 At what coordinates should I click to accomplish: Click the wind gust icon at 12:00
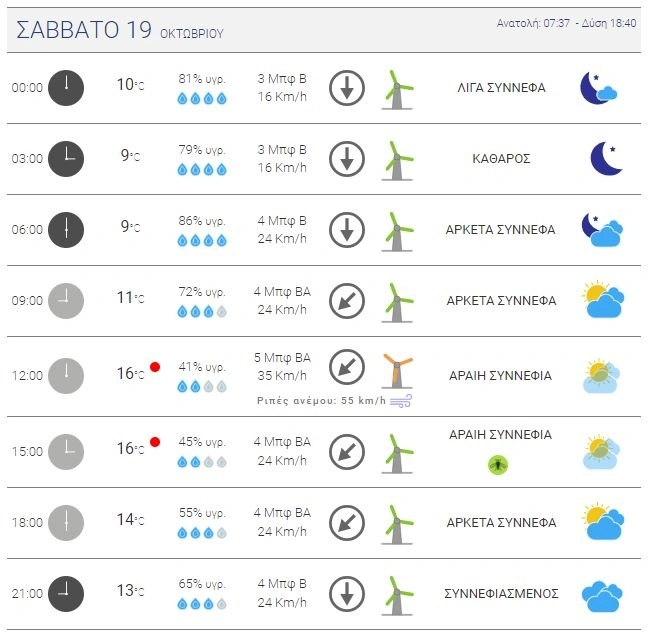[402, 401]
